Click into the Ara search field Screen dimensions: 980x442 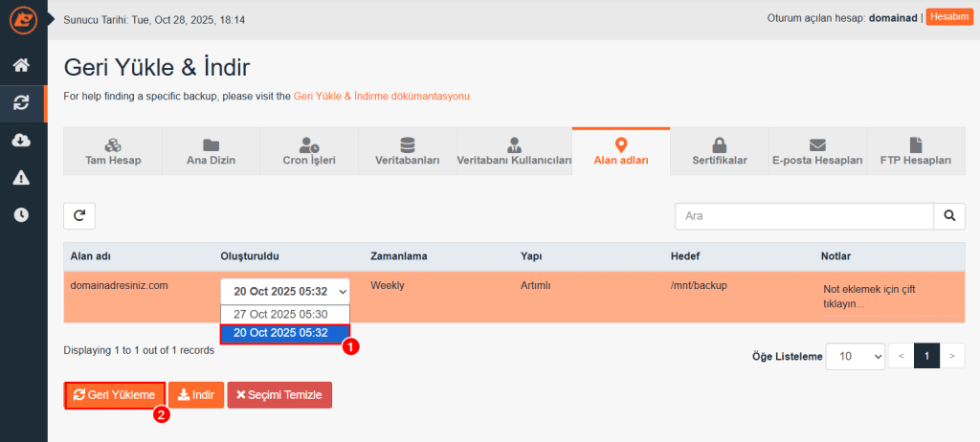pyautogui.click(x=804, y=216)
